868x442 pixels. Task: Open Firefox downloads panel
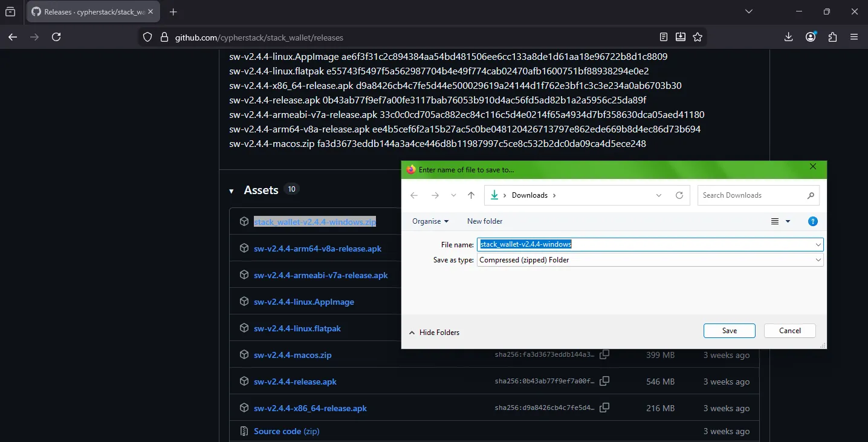[x=788, y=37]
